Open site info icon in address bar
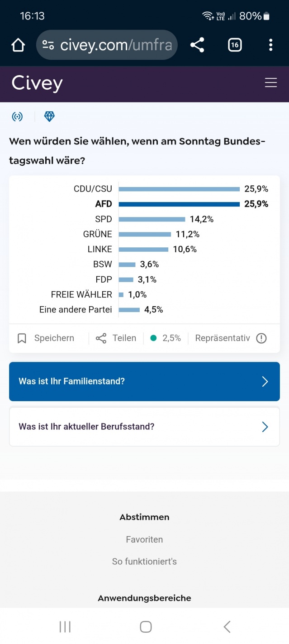Image resolution: width=289 pixels, height=644 pixels. (48, 45)
